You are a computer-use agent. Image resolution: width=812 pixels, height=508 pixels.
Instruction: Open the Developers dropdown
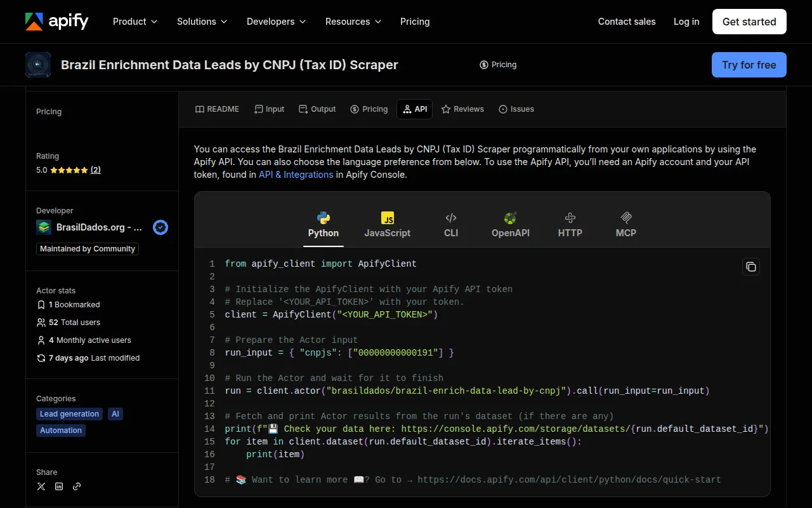click(x=276, y=22)
